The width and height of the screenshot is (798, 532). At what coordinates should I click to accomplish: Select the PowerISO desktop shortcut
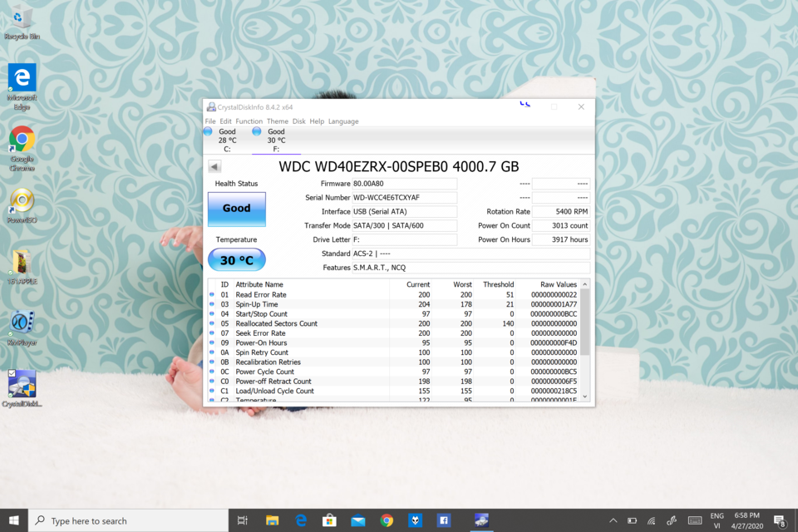tap(22, 205)
